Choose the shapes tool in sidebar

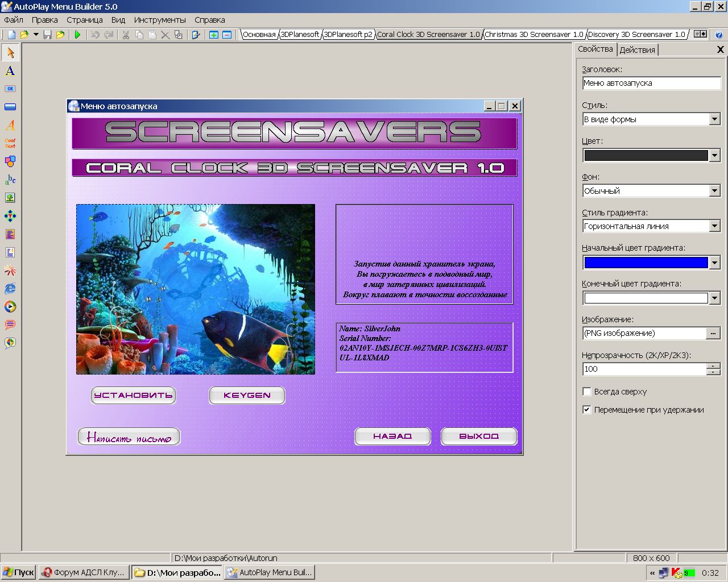click(10, 161)
